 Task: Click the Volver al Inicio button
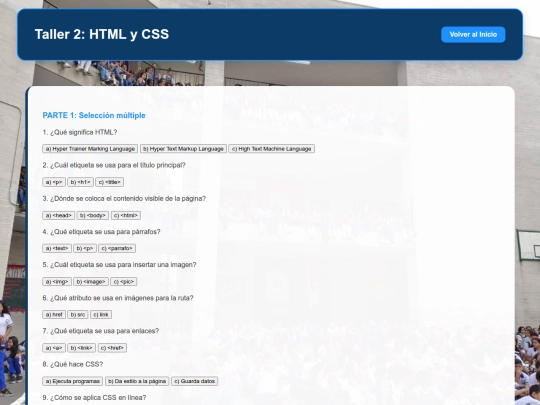(473, 34)
